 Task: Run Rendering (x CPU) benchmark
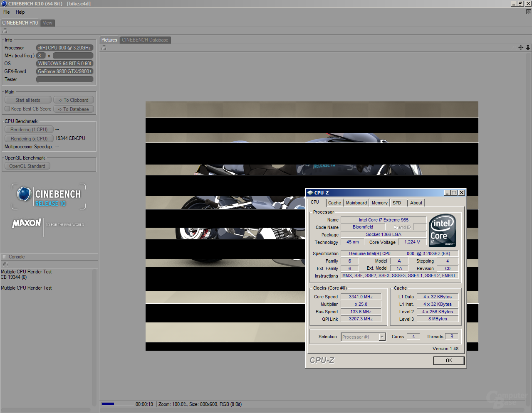29,139
